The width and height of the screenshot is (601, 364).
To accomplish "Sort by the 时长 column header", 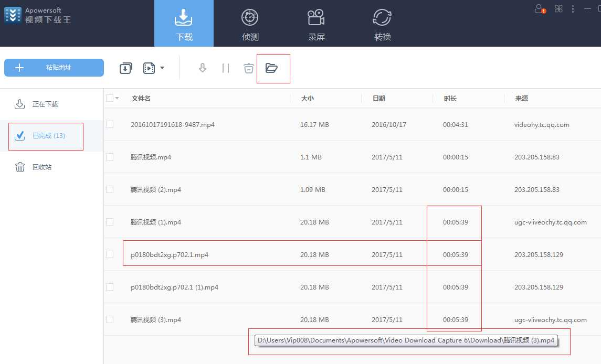I will (450, 99).
